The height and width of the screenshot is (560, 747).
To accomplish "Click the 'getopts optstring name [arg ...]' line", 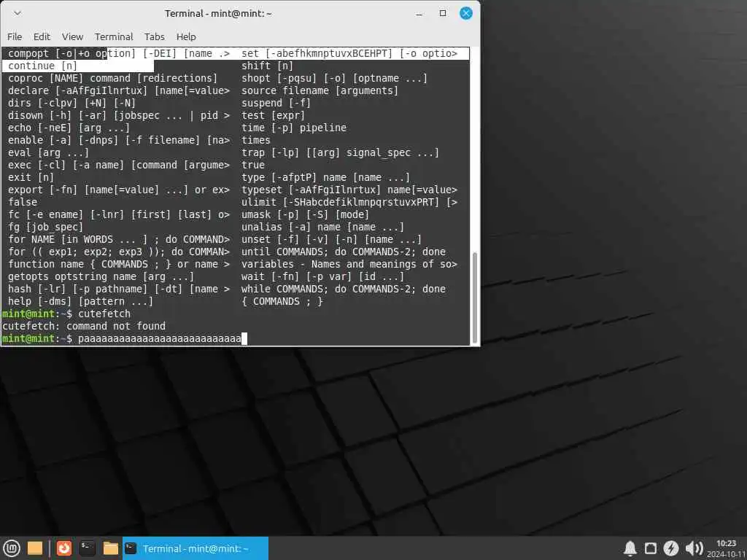I will (x=101, y=276).
